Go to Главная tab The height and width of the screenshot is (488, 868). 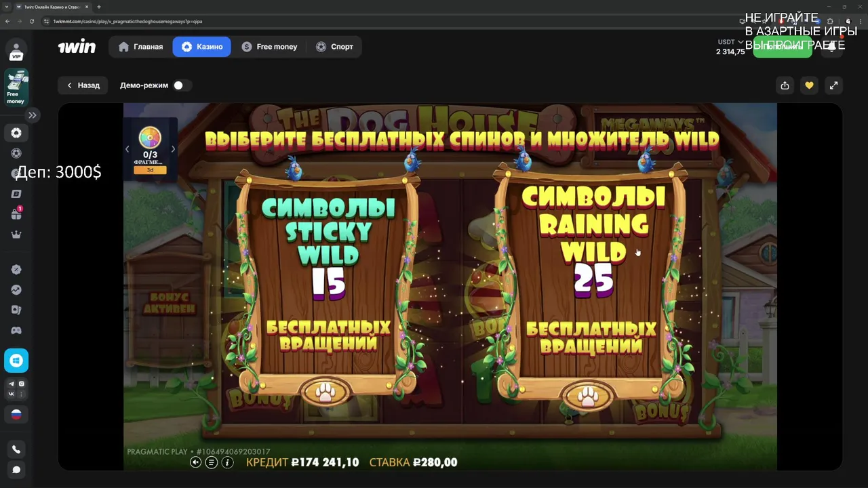coord(140,47)
